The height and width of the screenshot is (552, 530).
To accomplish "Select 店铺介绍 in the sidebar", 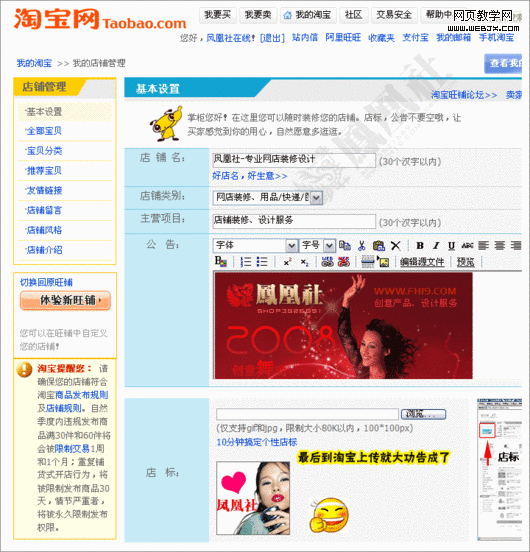I will point(44,250).
